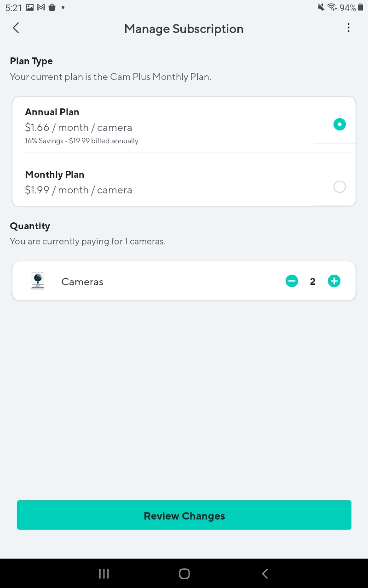Image resolution: width=368 pixels, height=588 pixels.
Task: Decrease camera quantity with minus button
Action: pyautogui.click(x=292, y=281)
